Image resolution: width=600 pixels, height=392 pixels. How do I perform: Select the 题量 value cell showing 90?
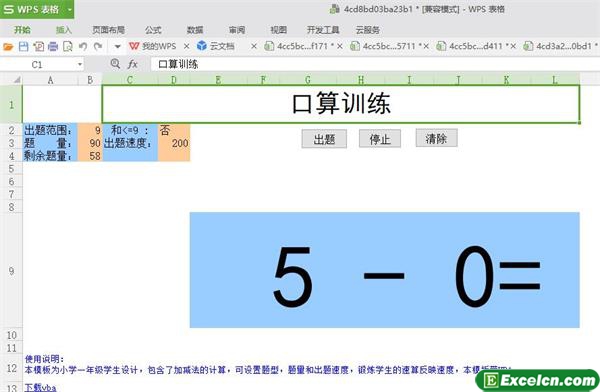(x=90, y=143)
